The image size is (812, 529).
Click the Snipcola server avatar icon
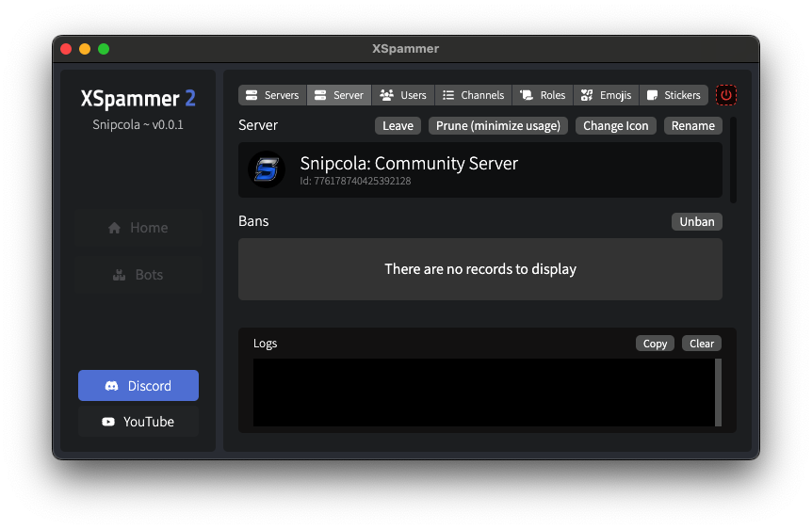[x=267, y=169]
